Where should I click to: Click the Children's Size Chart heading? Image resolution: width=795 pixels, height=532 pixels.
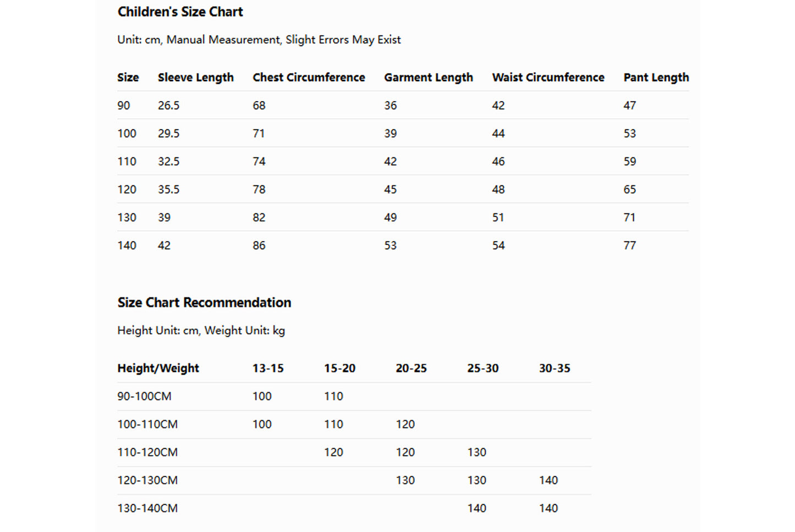click(x=180, y=12)
